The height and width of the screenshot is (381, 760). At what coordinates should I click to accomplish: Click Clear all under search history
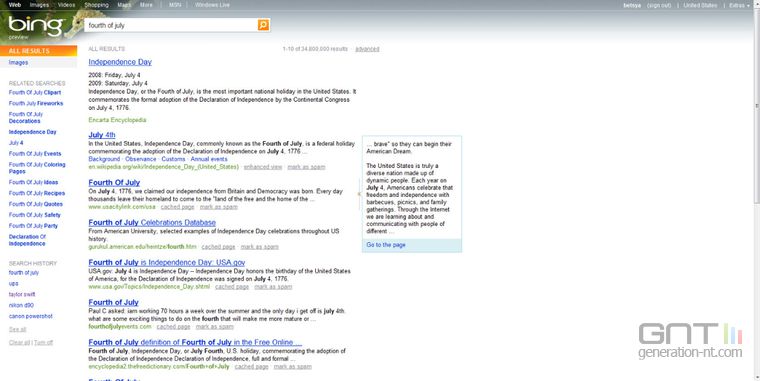19,343
